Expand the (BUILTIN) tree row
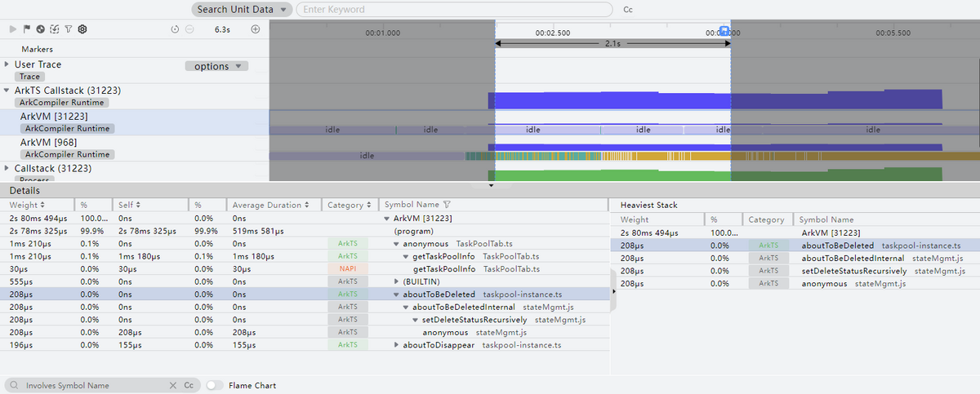The width and height of the screenshot is (980, 394). coord(397,281)
